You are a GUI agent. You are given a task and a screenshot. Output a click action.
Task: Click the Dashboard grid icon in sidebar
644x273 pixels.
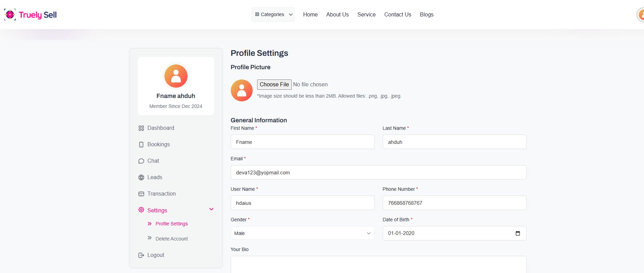[x=141, y=128]
